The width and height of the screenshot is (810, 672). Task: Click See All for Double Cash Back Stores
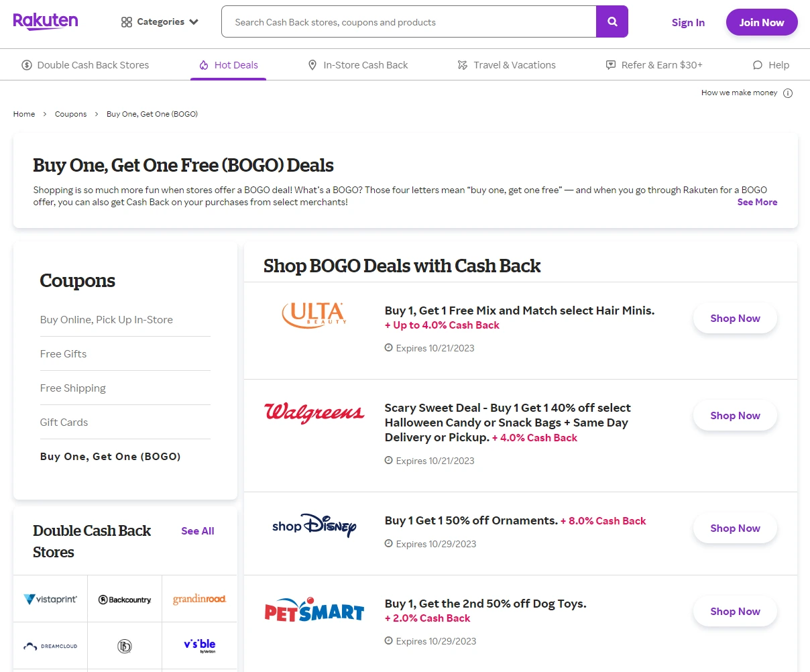[x=198, y=531]
